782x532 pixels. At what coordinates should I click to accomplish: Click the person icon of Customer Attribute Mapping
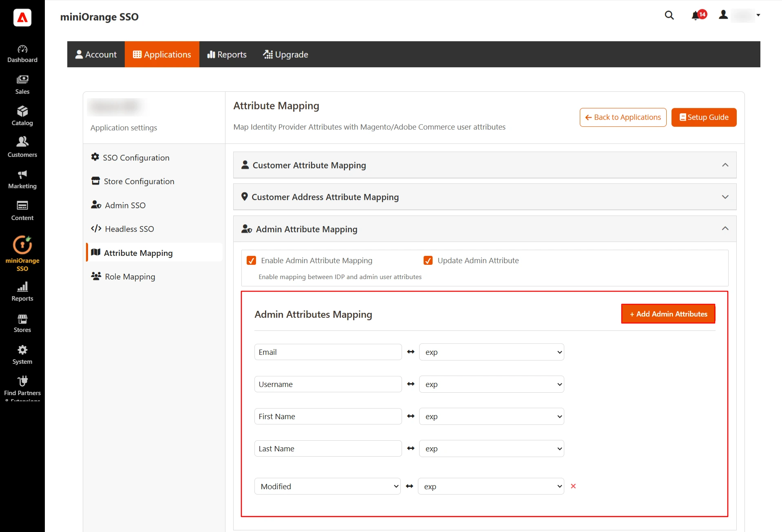(245, 165)
